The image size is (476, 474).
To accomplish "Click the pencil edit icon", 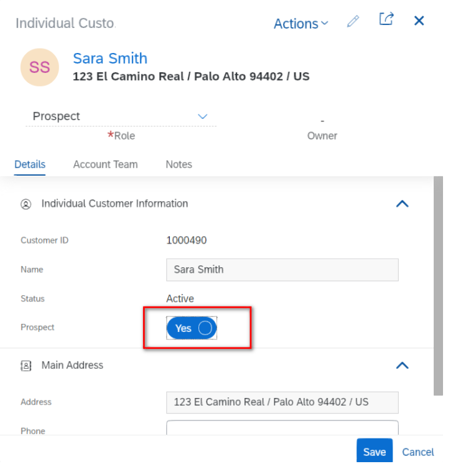I will [x=353, y=21].
